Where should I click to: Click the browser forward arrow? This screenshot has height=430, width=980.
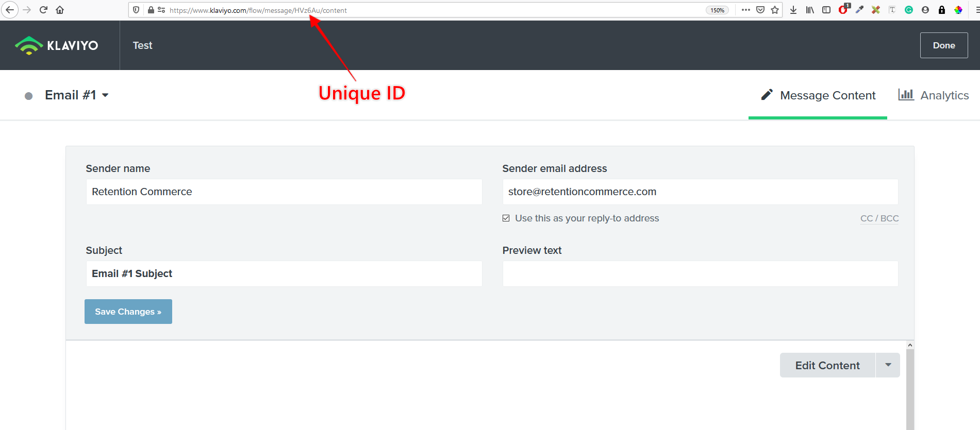coord(27,10)
